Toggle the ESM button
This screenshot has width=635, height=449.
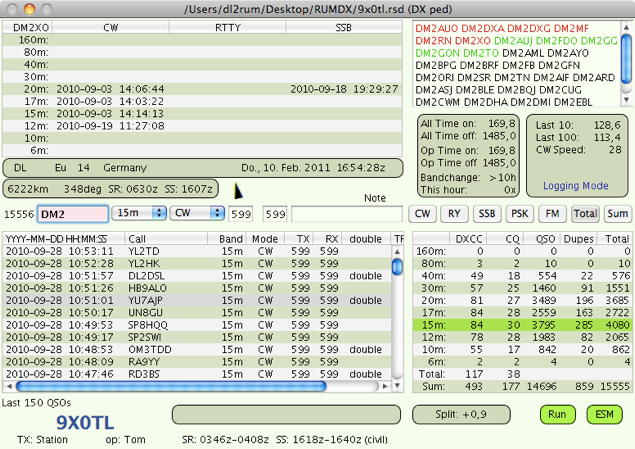point(604,413)
